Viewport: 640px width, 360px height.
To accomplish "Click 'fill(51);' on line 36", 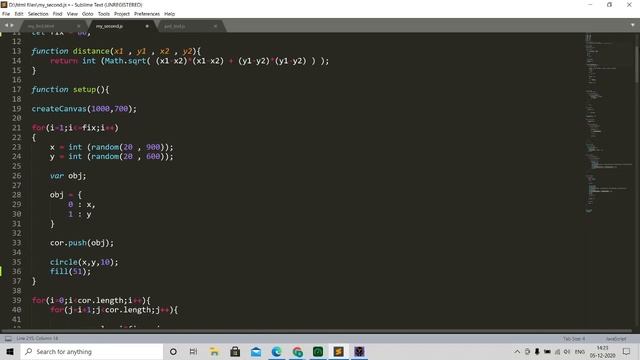I will [x=70, y=271].
